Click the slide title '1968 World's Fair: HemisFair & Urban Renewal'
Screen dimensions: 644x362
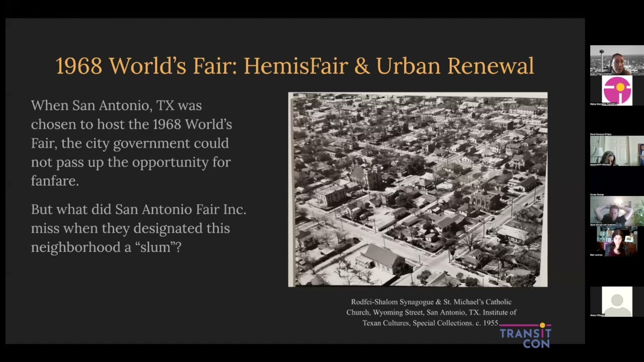pyautogui.click(x=294, y=66)
